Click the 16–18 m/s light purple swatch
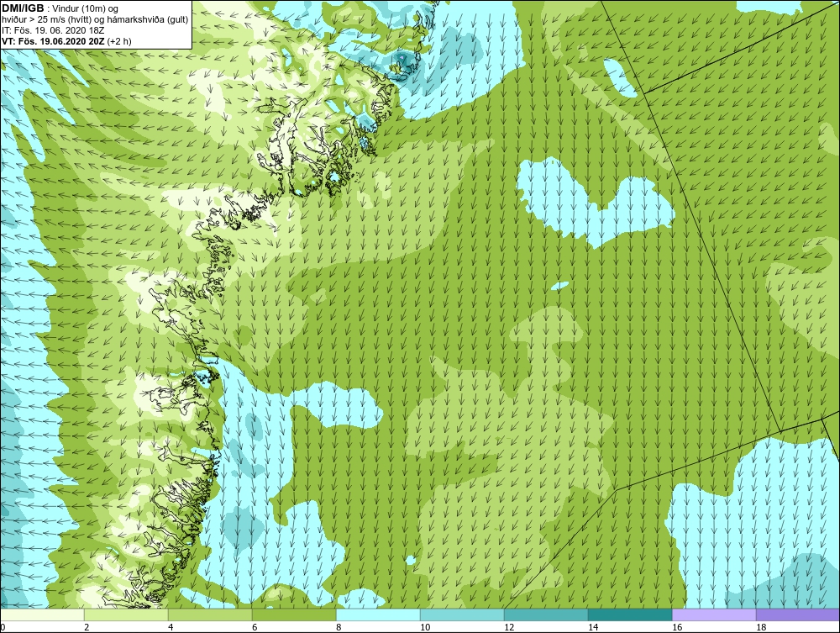 coord(714,615)
